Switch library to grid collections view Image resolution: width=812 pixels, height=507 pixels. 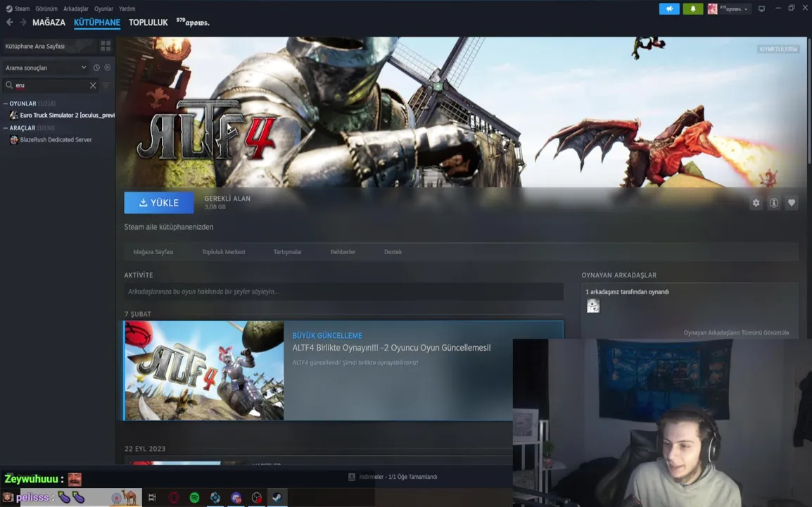point(106,46)
